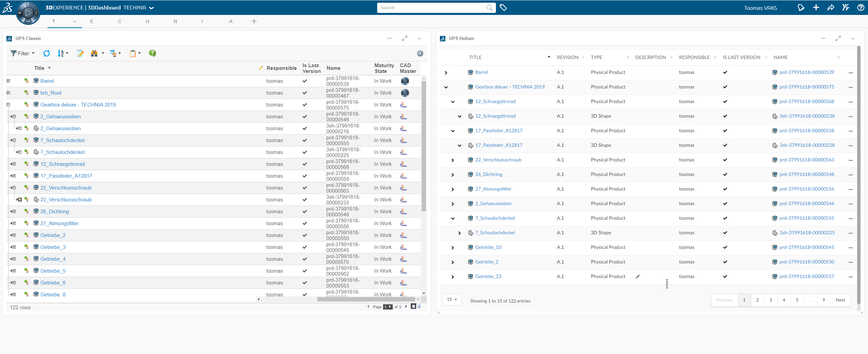
Task: Open the Filter dropdown in UPS Classic
Action: click(x=23, y=53)
